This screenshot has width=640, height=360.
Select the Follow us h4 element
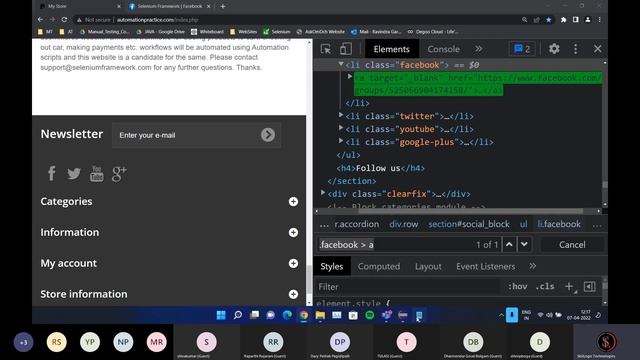point(380,168)
